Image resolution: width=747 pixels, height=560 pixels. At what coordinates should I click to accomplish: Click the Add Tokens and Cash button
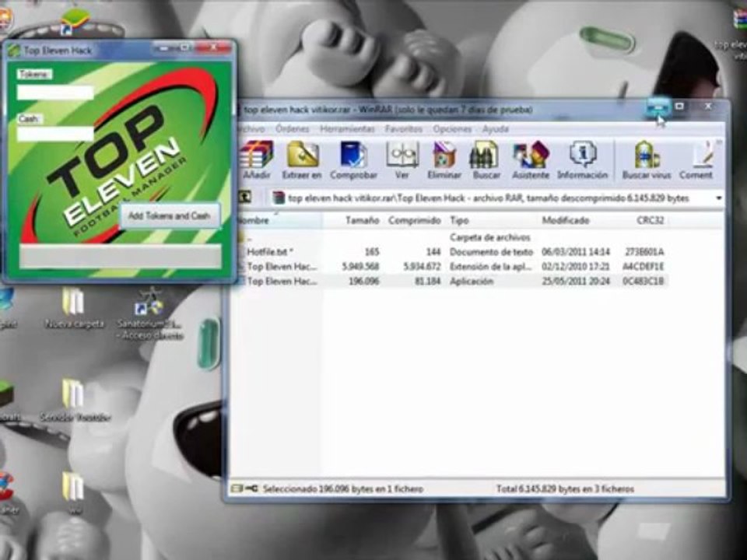[x=170, y=216]
